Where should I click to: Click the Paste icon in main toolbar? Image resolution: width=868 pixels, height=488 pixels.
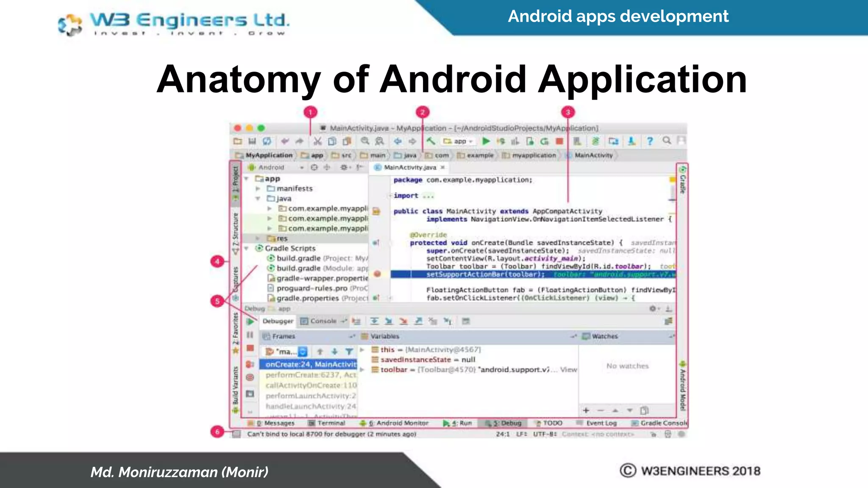click(x=347, y=141)
